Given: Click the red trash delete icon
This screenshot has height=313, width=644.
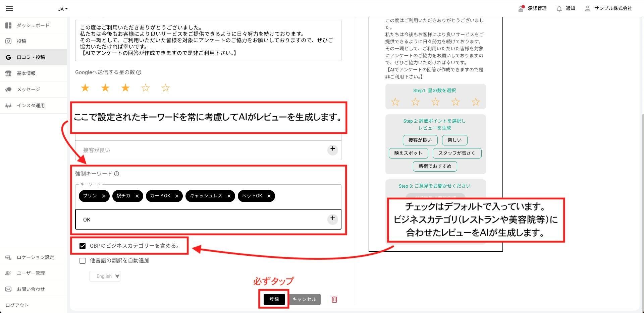Looking at the screenshot, I should [x=334, y=300].
